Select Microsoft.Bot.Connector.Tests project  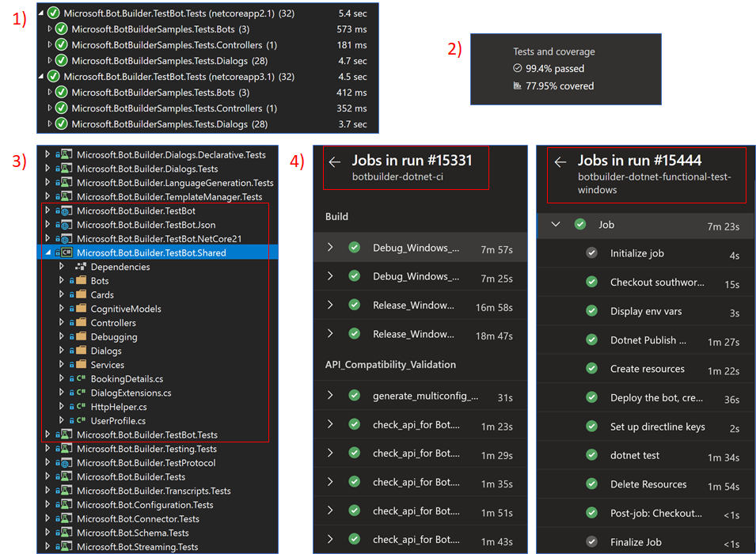138,519
